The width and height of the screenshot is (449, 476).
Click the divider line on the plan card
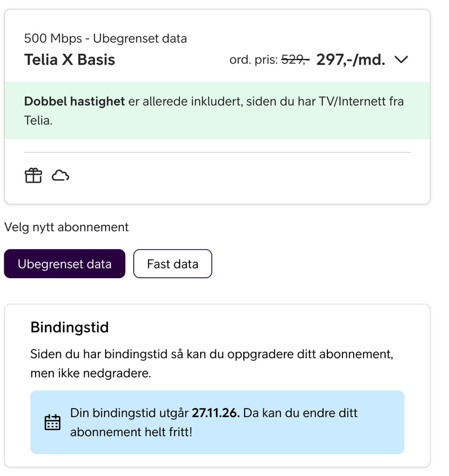(217, 151)
